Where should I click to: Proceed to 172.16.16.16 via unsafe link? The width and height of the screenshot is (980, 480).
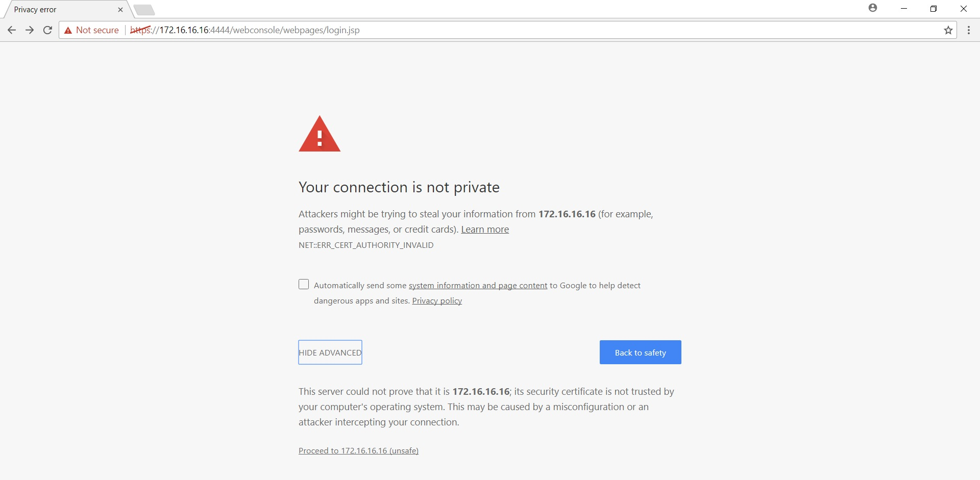[358, 450]
